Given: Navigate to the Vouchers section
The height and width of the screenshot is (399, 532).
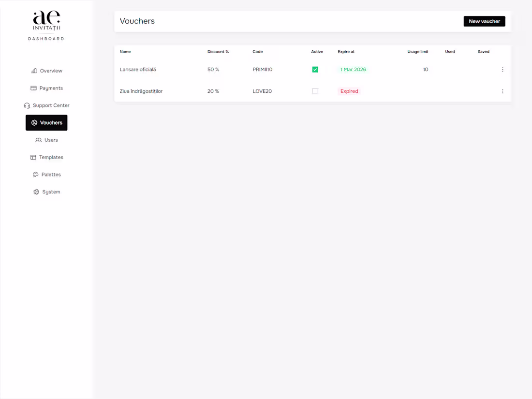Looking at the screenshot, I should pyautogui.click(x=46, y=122).
